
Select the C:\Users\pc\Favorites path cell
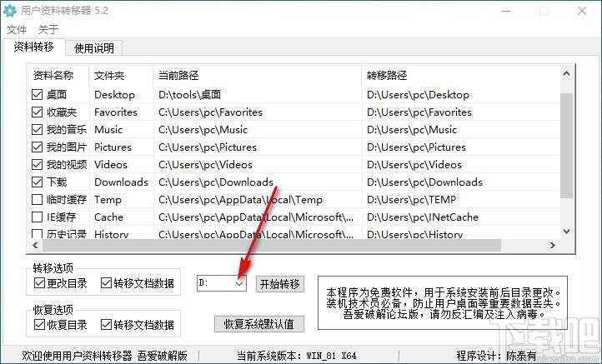click(258, 112)
